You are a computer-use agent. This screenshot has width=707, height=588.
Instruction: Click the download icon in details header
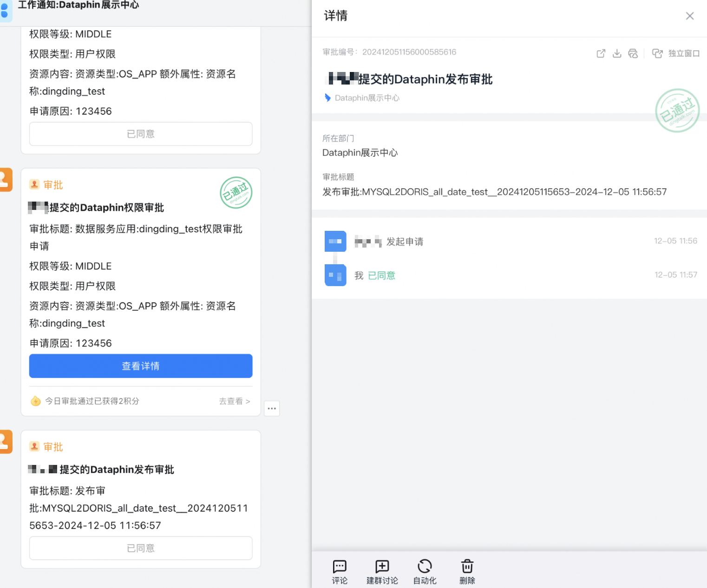pyautogui.click(x=617, y=53)
